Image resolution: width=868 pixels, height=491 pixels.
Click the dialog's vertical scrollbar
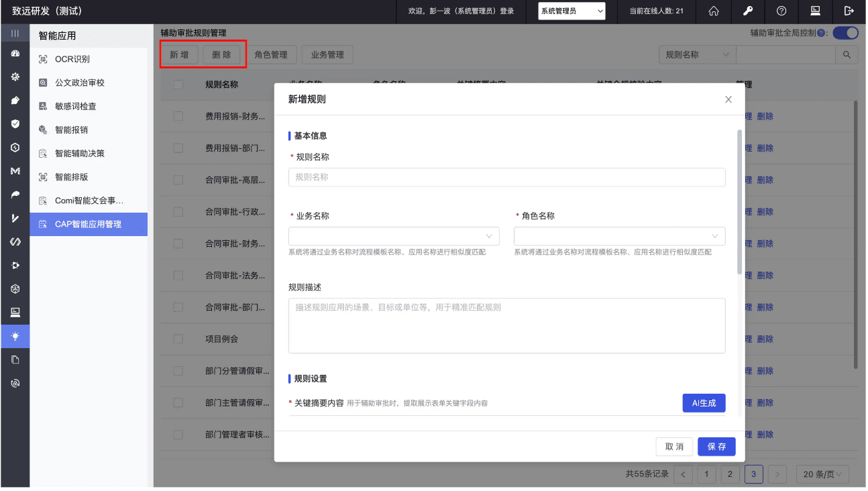(740, 202)
